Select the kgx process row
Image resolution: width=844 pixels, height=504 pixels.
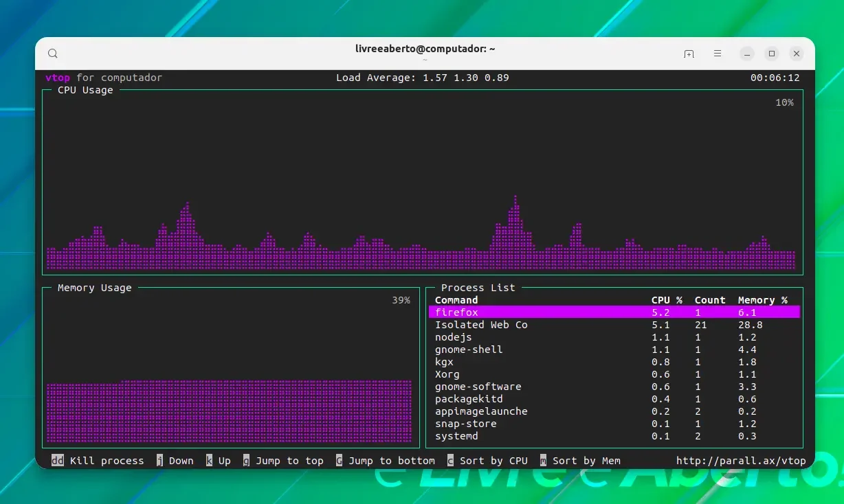pos(614,362)
